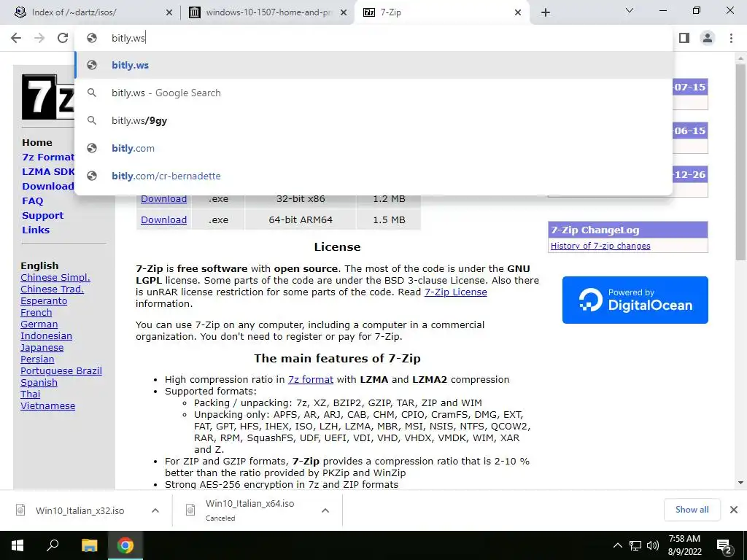Screen dimensions: 747x560
Task: Switch language to French
Action: (x=36, y=312)
